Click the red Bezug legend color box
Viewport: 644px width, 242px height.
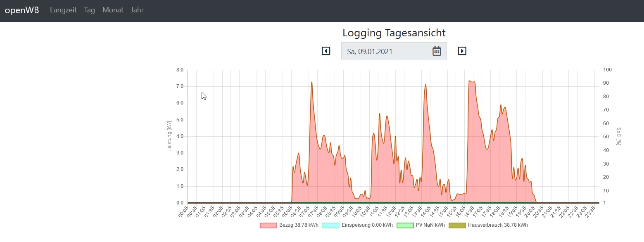pos(268,225)
